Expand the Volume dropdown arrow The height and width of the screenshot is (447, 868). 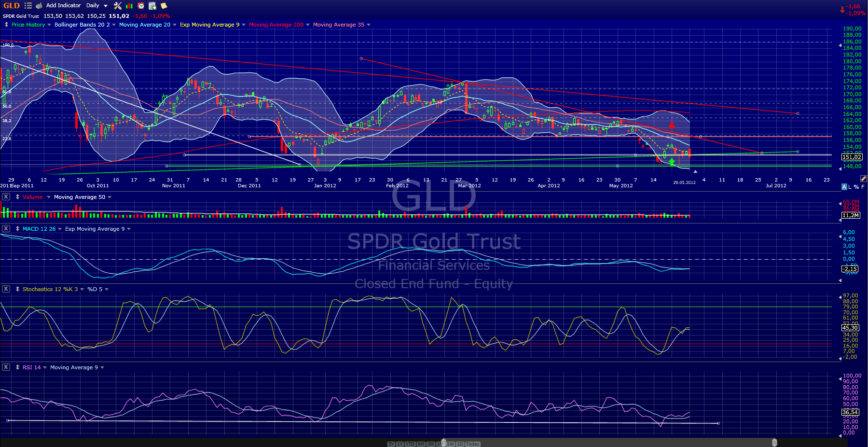tap(49, 197)
